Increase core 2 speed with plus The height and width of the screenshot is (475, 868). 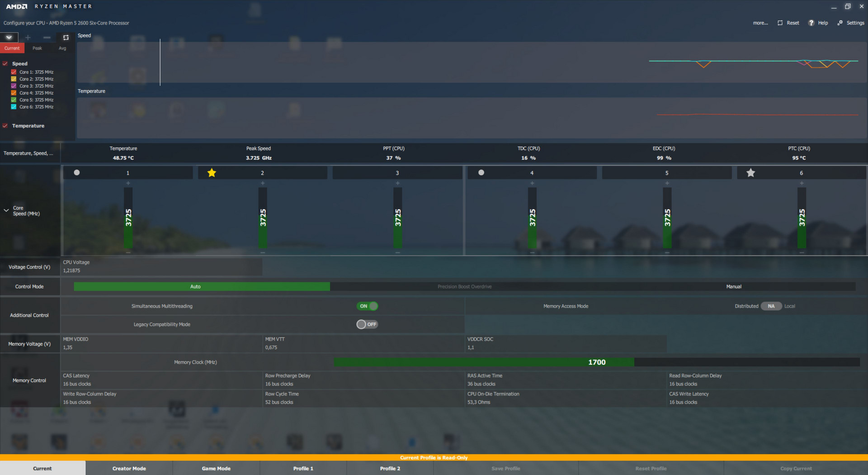click(x=263, y=183)
